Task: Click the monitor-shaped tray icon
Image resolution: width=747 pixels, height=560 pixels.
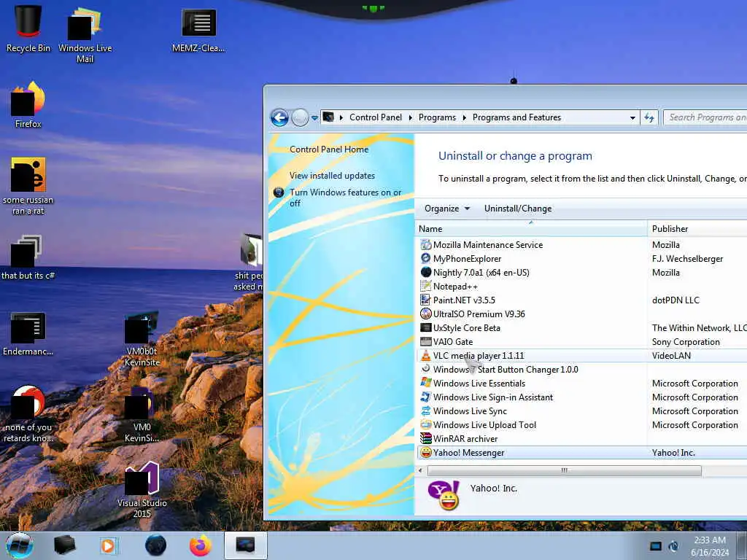Action: click(656, 546)
